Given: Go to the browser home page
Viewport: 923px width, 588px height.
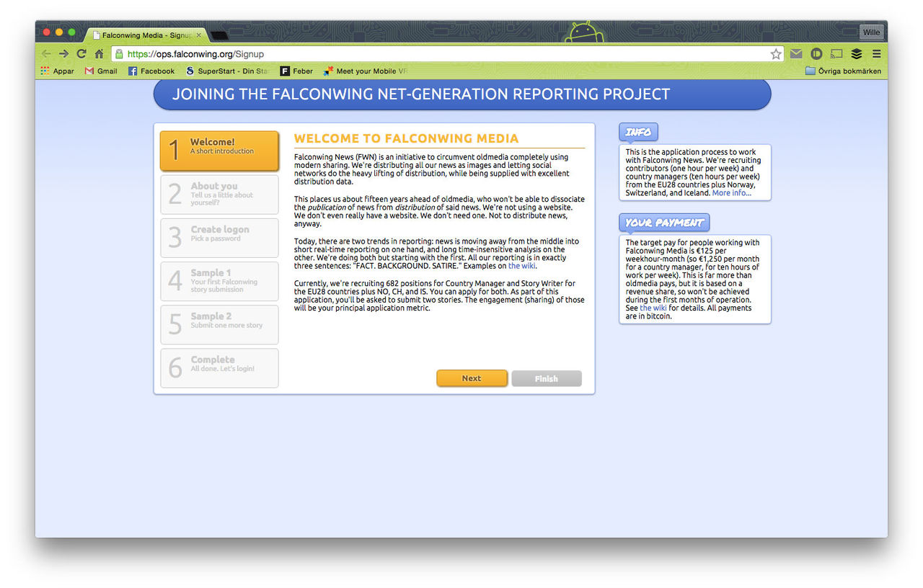Looking at the screenshot, I should click(x=100, y=54).
